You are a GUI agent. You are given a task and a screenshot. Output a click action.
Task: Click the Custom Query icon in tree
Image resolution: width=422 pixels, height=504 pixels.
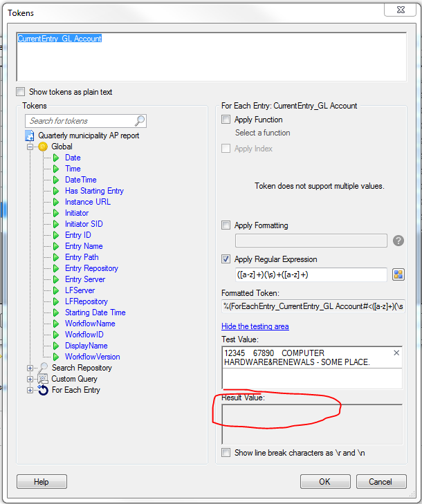click(43, 379)
